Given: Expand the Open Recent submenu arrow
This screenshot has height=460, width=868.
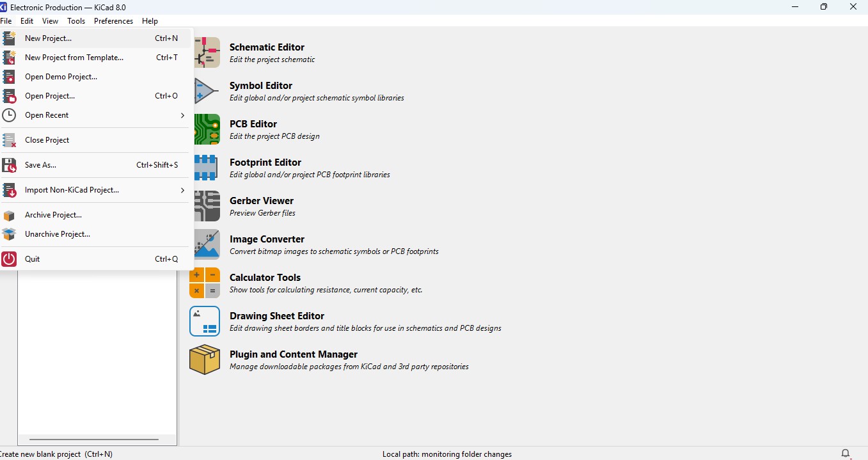Looking at the screenshot, I should (x=182, y=115).
